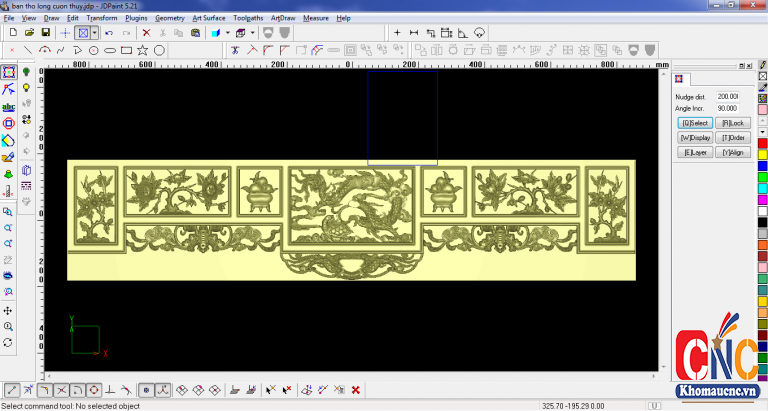The width and height of the screenshot is (768, 411).
Task: Choose the Rectangle drawing tool
Action: (x=126, y=49)
